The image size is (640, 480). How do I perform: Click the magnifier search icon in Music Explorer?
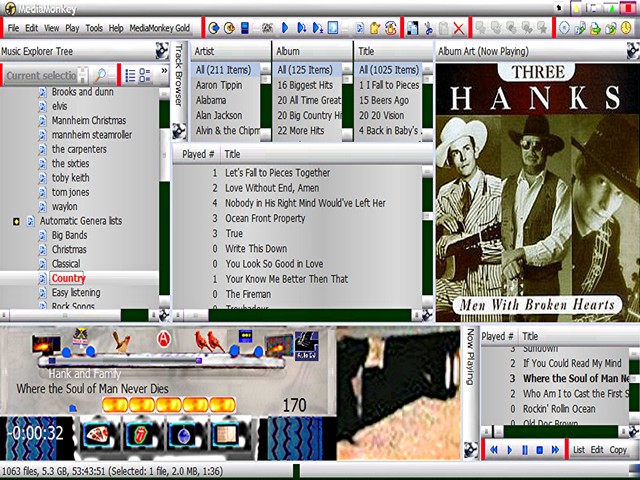click(x=102, y=75)
